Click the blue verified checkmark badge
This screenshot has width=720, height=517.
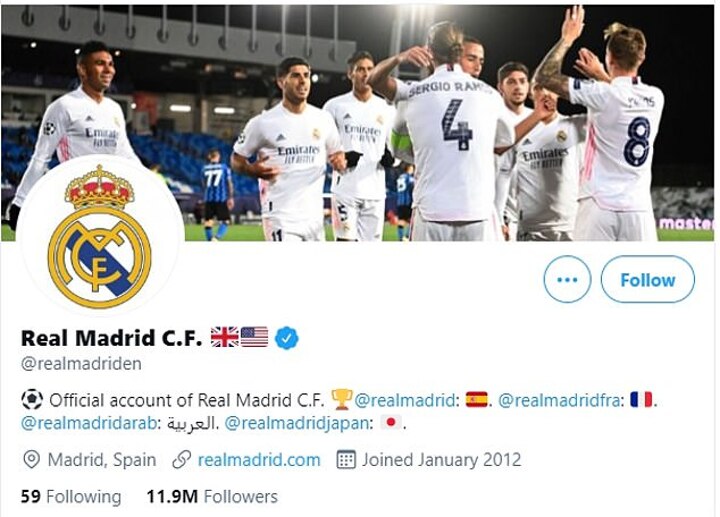click(287, 338)
